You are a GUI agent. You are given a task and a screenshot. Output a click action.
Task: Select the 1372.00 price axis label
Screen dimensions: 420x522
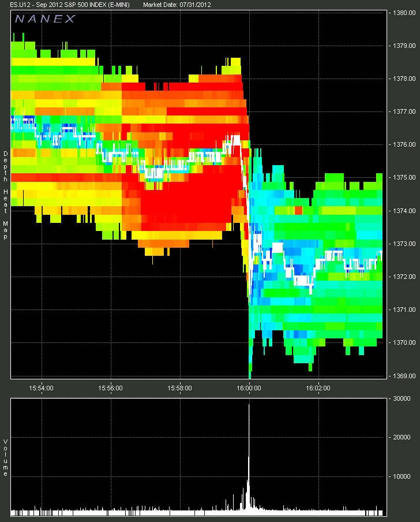(404, 277)
